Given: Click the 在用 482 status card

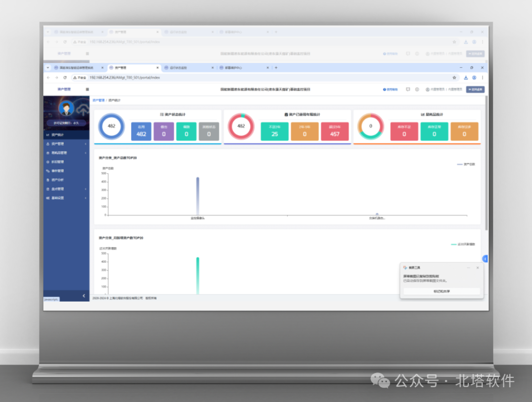Looking at the screenshot, I should (x=141, y=131).
